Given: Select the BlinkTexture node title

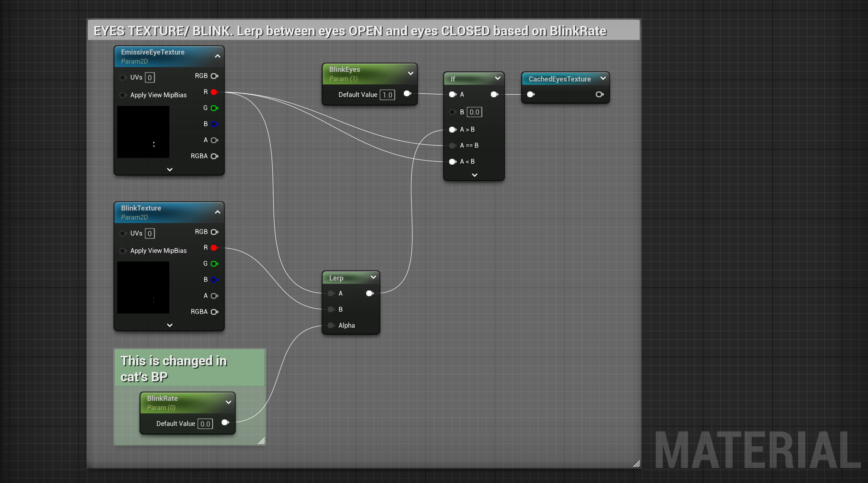Looking at the screenshot, I should 141,208.
